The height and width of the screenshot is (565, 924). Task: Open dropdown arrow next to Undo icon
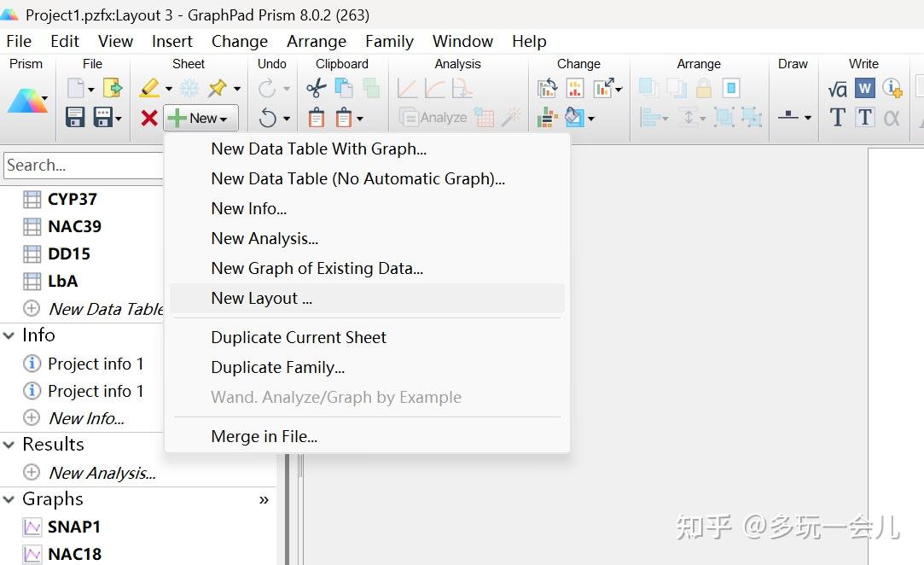point(287,119)
